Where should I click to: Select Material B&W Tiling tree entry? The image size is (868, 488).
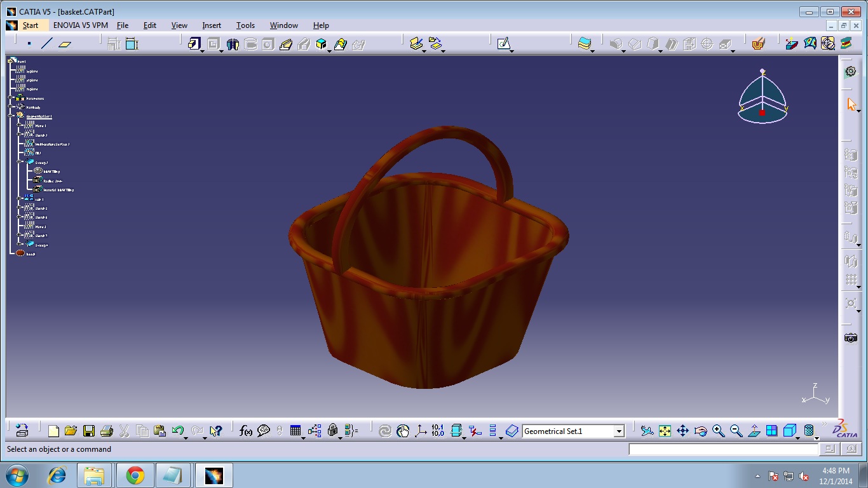click(x=59, y=190)
